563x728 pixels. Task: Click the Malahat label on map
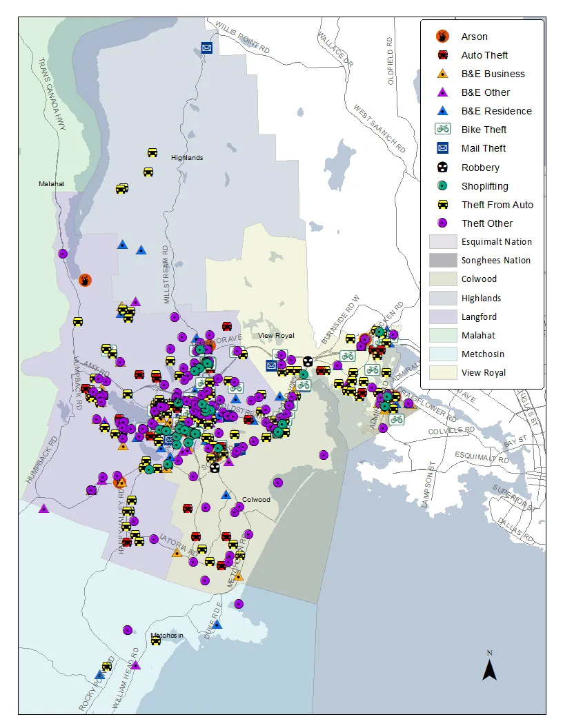pyautogui.click(x=52, y=184)
